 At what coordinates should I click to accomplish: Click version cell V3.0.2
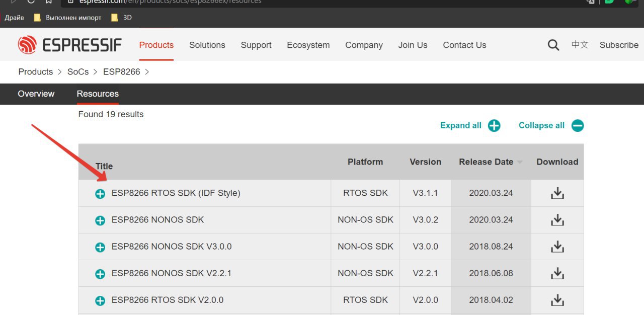(x=426, y=220)
